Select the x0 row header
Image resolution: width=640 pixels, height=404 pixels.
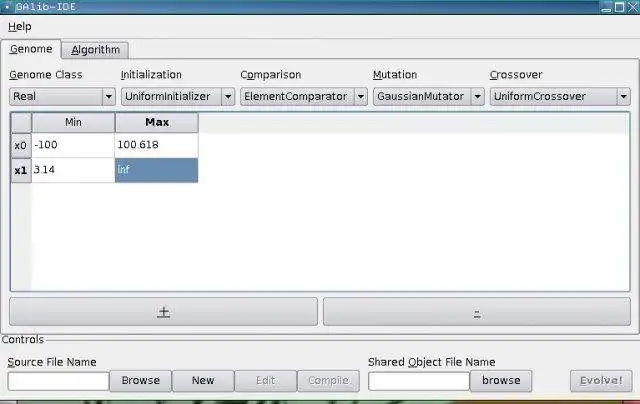(x=21, y=145)
